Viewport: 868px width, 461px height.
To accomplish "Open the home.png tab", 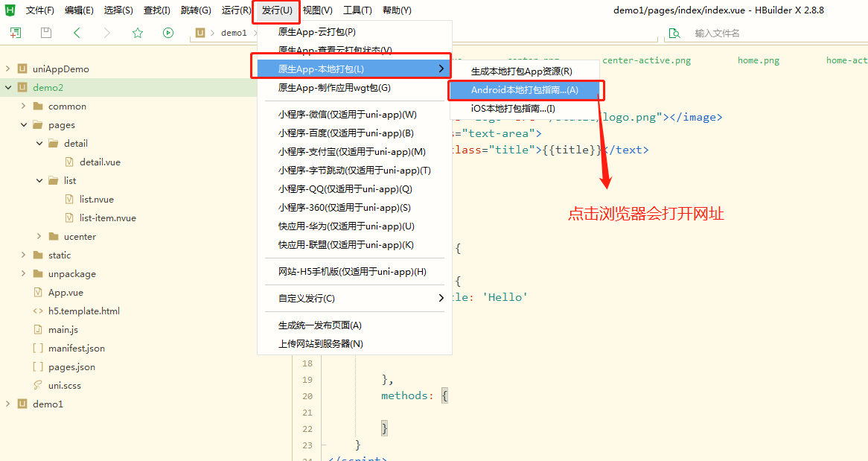I will pos(758,60).
